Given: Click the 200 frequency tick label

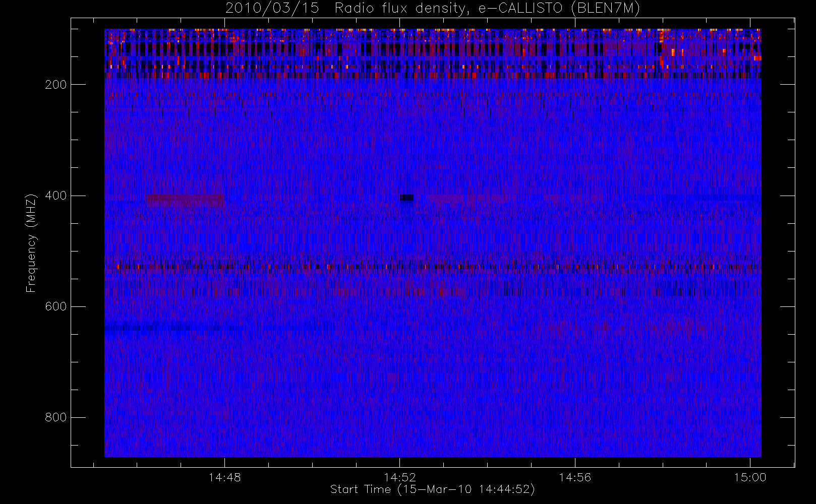Looking at the screenshot, I should 55,85.
